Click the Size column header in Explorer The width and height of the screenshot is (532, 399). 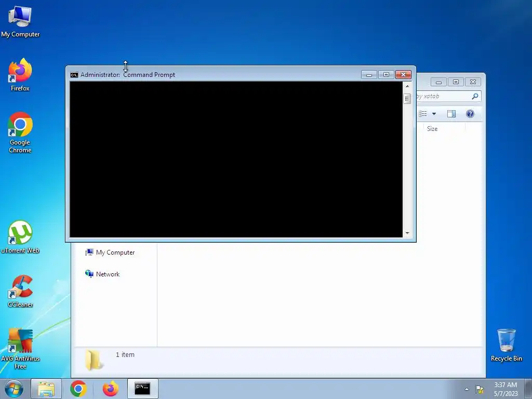click(x=444, y=129)
